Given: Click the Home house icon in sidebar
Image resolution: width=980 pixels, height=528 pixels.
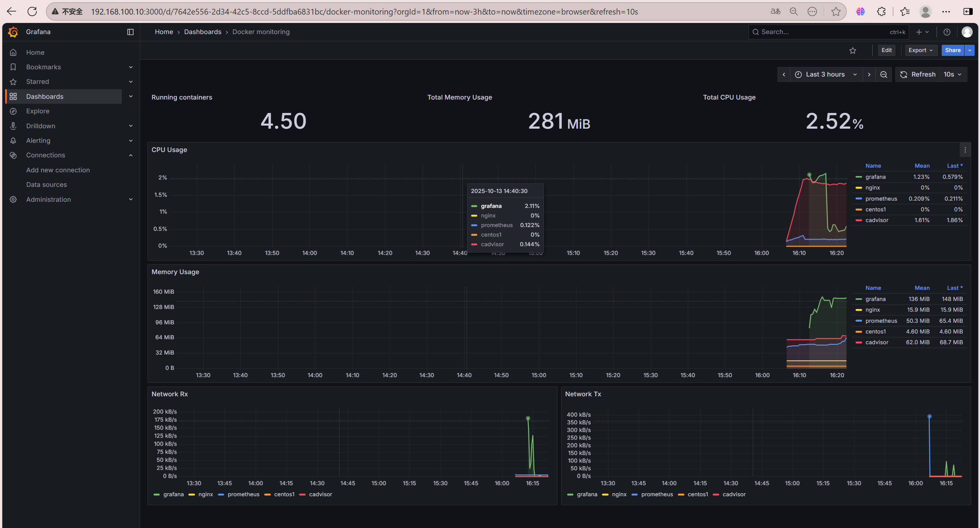Looking at the screenshot, I should [13, 52].
